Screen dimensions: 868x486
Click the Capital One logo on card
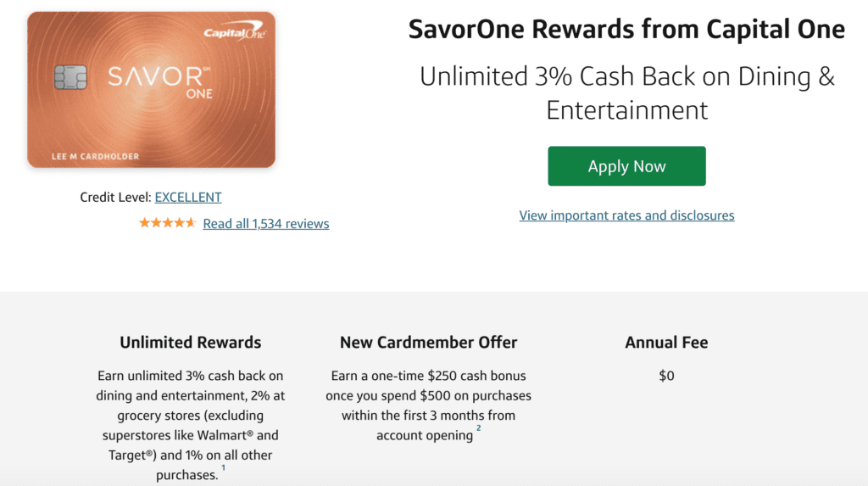[235, 31]
